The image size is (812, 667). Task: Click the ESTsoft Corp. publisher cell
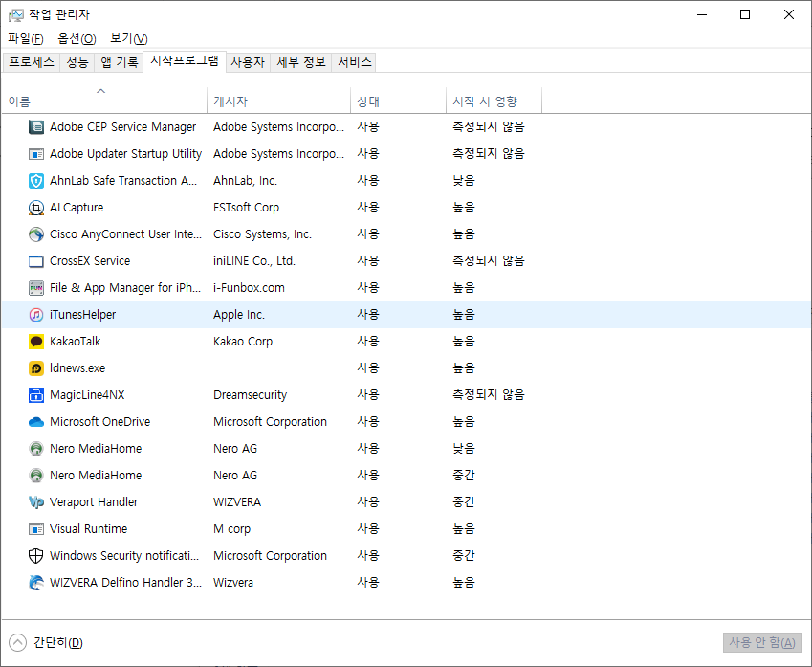[x=248, y=208]
